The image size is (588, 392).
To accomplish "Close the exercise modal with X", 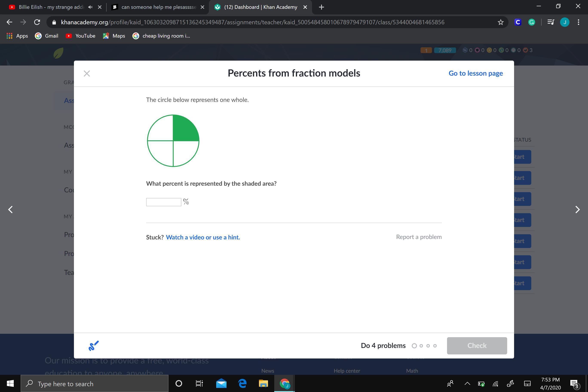I will [x=87, y=73].
